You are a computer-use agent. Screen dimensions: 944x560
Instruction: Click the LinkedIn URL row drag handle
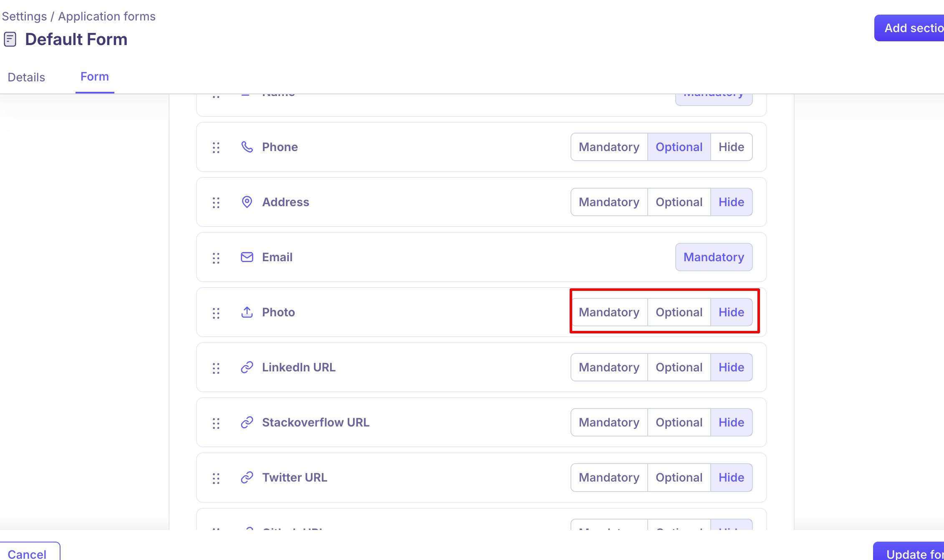216,368
